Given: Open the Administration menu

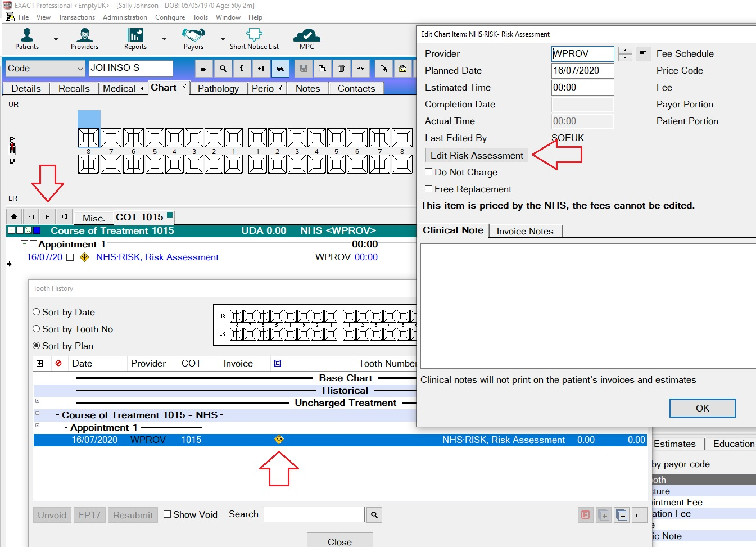Looking at the screenshot, I should (125, 17).
